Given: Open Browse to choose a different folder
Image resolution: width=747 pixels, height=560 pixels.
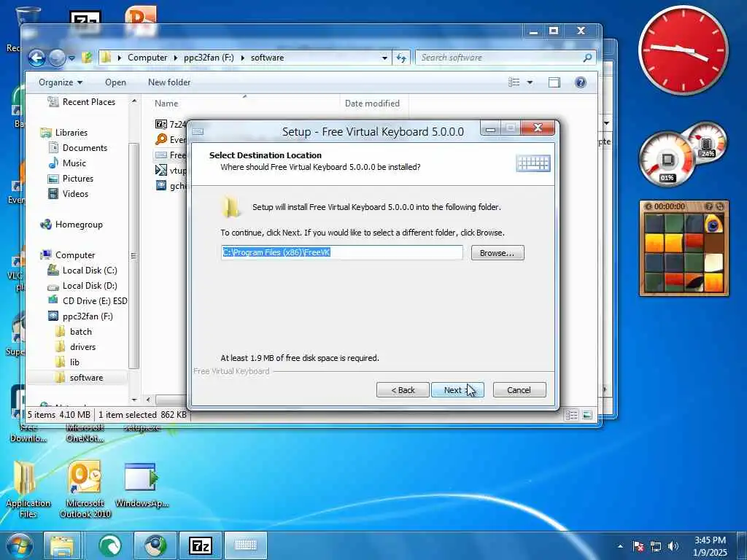Looking at the screenshot, I should 498,253.
